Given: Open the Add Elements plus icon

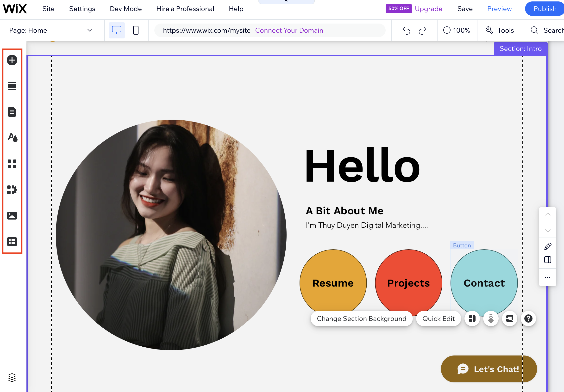Looking at the screenshot, I should click(x=12, y=60).
